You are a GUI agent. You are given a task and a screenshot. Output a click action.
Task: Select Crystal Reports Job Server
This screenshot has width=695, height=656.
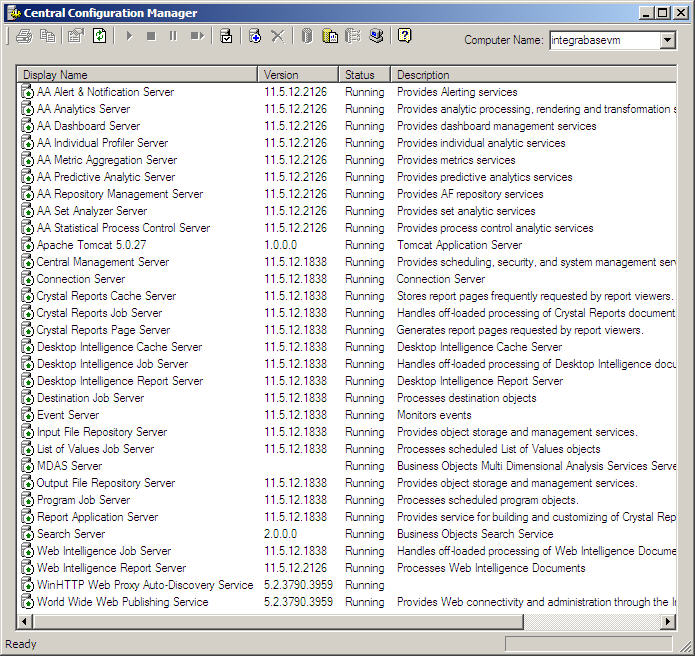pos(99,313)
